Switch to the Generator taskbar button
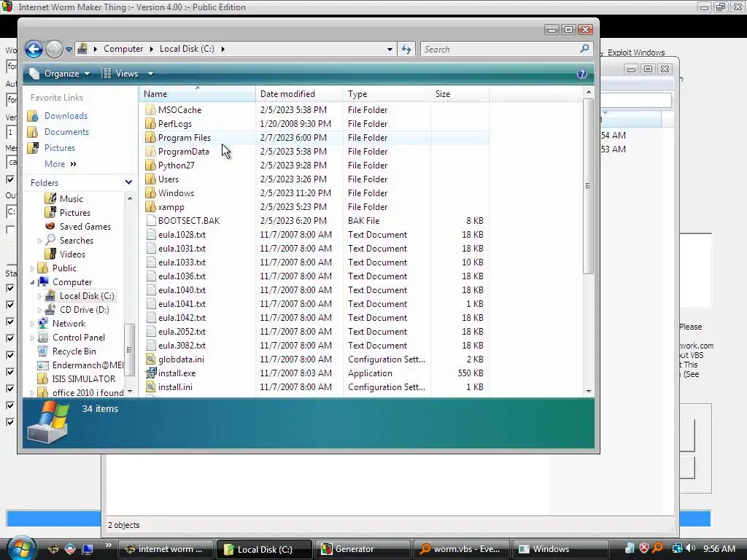 click(x=363, y=549)
